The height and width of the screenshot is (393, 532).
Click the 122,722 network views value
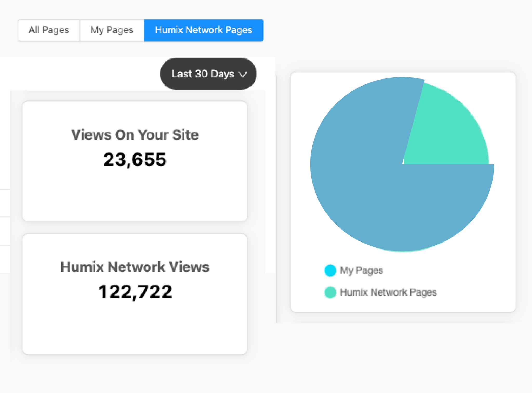[135, 292]
